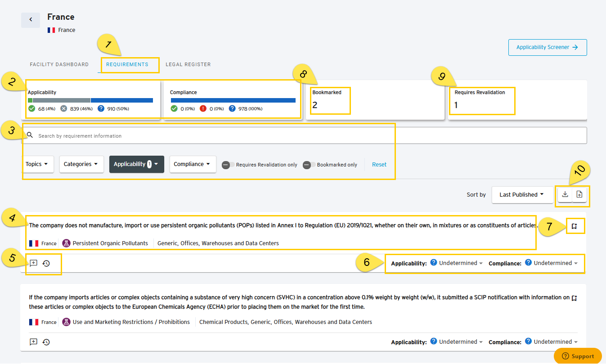Click the green segment of the Applicability bar
606x364 pixels.
[30, 100]
